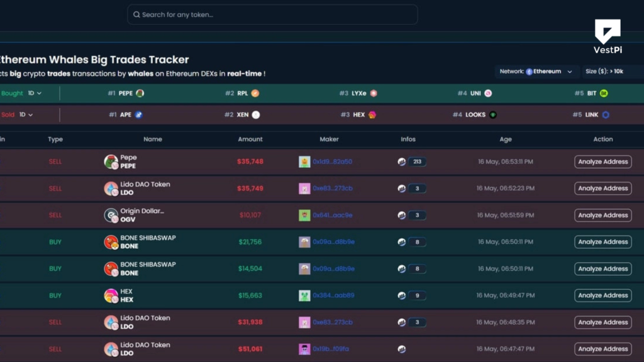Click the maker avatar for 0x1d9...82a50
Image resolution: width=644 pixels, height=362 pixels.
point(304,162)
